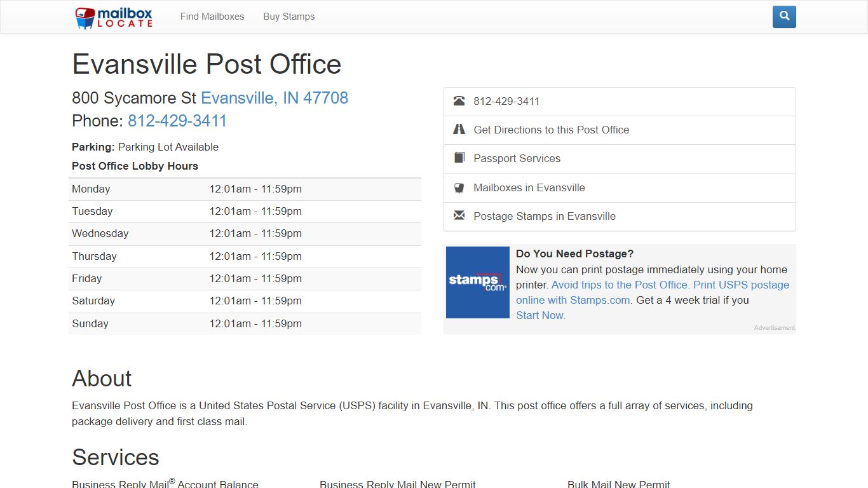Click the passport book icon
This screenshot has width=868, height=488.
click(x=459, y=158)
